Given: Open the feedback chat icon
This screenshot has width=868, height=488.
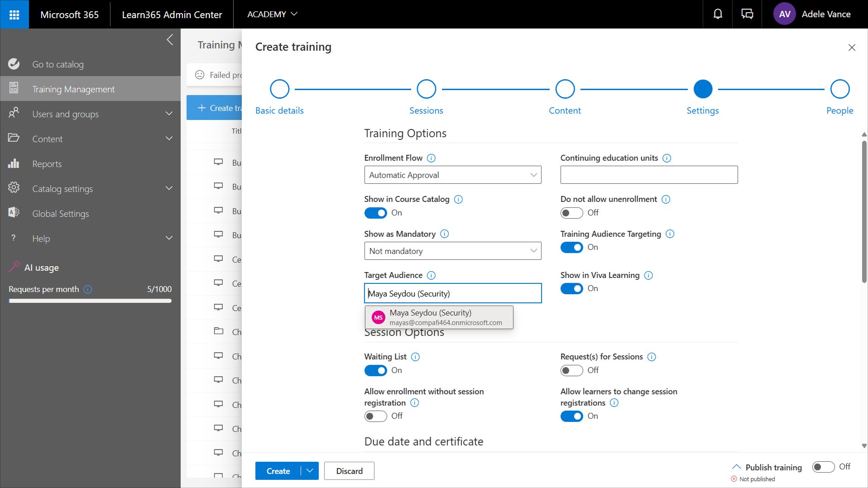Looking at the screenshot, I should [747, 14].
